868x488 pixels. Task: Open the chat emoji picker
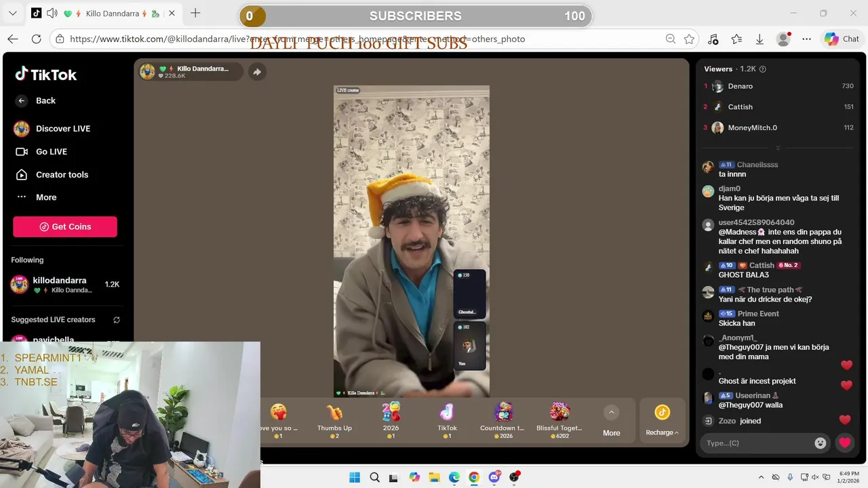pos(821,443)
